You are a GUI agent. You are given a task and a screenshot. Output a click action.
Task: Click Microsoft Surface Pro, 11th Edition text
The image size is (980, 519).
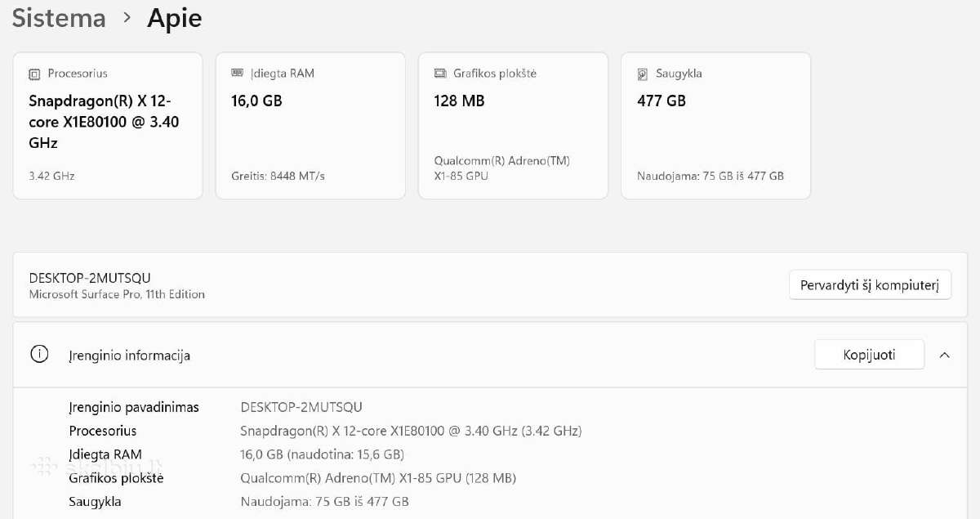[x=117, y=294]
